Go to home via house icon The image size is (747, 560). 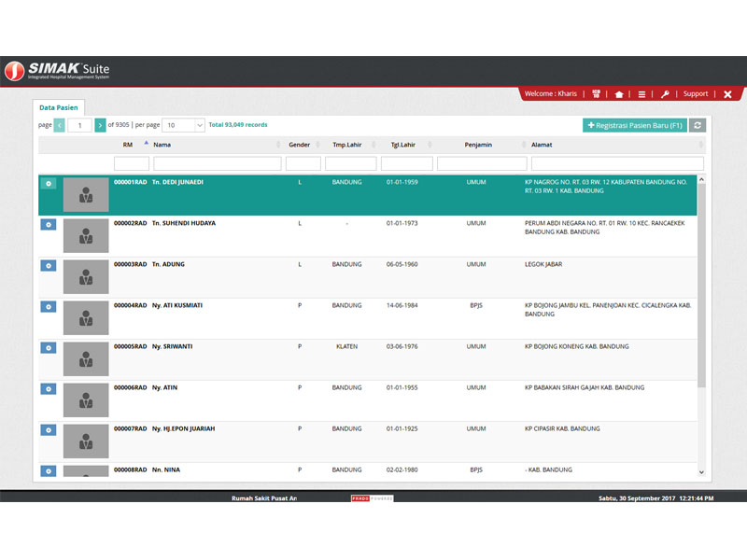619,94
